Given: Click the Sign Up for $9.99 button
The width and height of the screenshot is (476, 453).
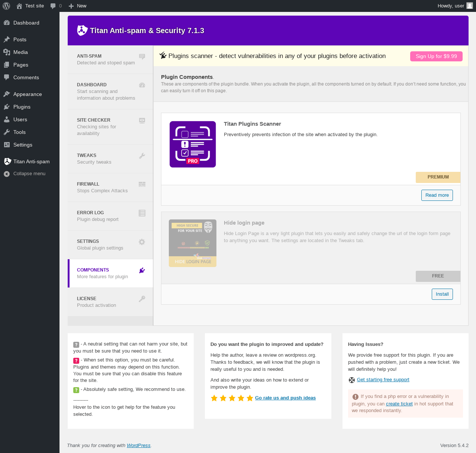Looking at the screenshot, I should 436,56.
